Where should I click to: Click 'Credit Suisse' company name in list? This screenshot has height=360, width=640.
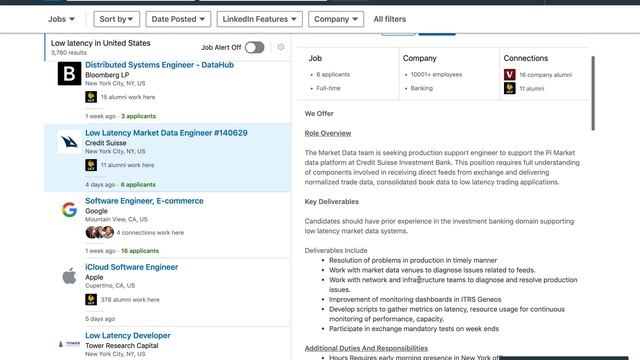point(106,143)
